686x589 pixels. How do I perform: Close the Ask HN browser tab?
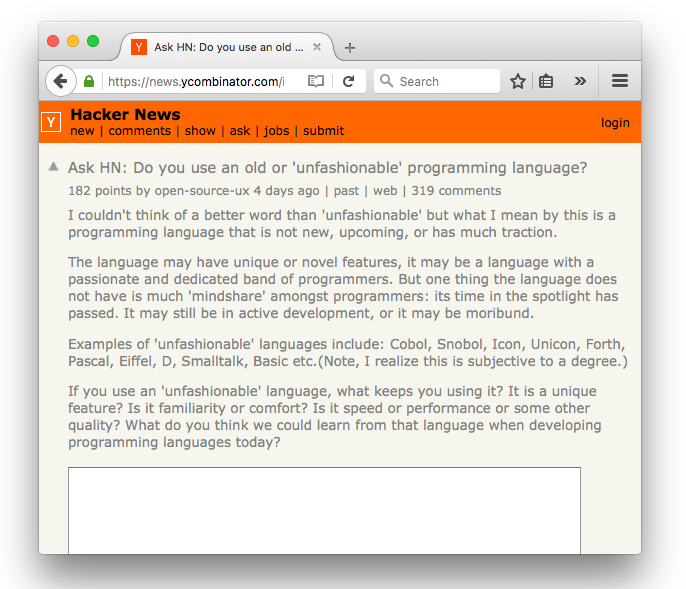click(x=317, y=47)
